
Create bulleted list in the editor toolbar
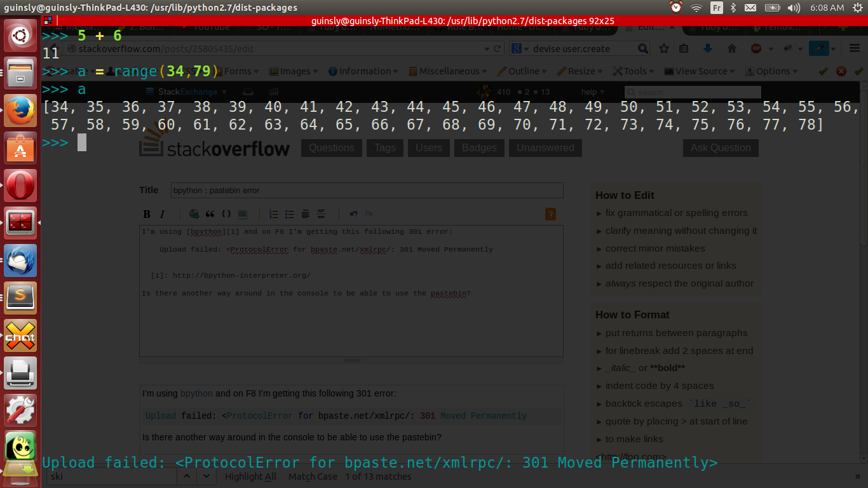click(290, 214)
